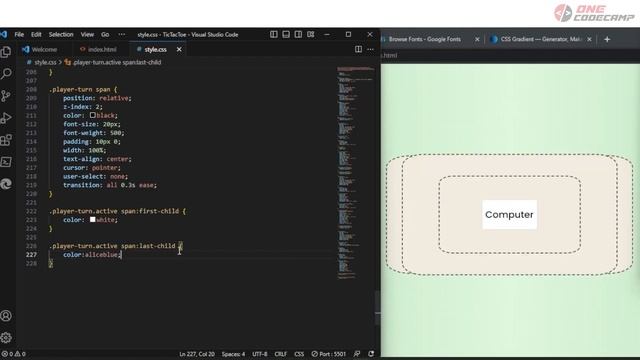Open the Manage gear icon

tap(6, 338)
